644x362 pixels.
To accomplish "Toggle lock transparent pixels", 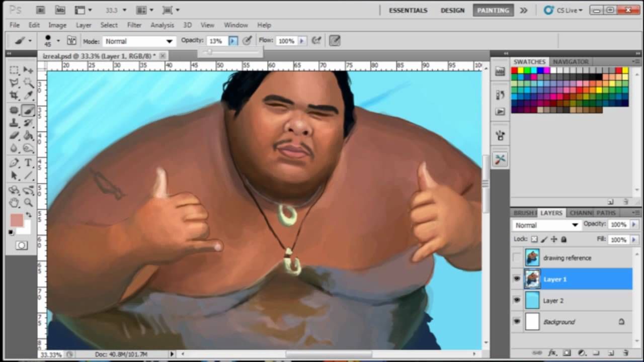I will [x=535, y=240].
